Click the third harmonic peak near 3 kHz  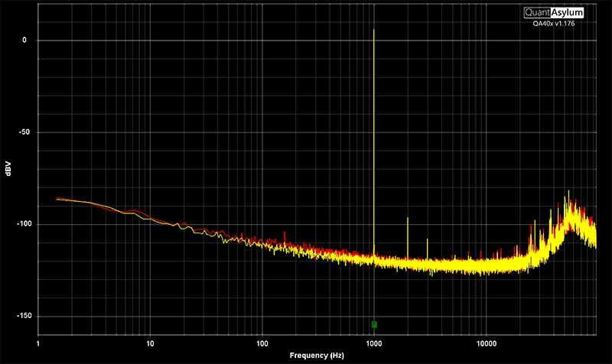click(428, 239)
